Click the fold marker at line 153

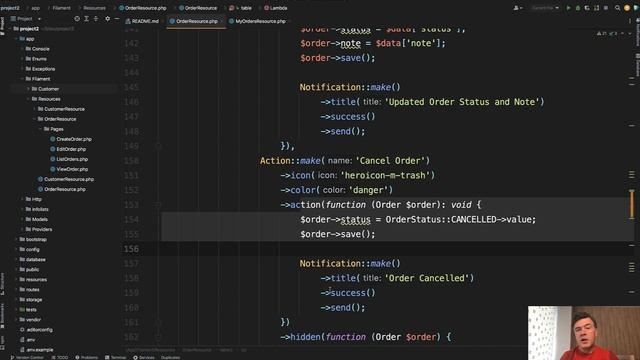pyautogui.click(x=158, y=204)
